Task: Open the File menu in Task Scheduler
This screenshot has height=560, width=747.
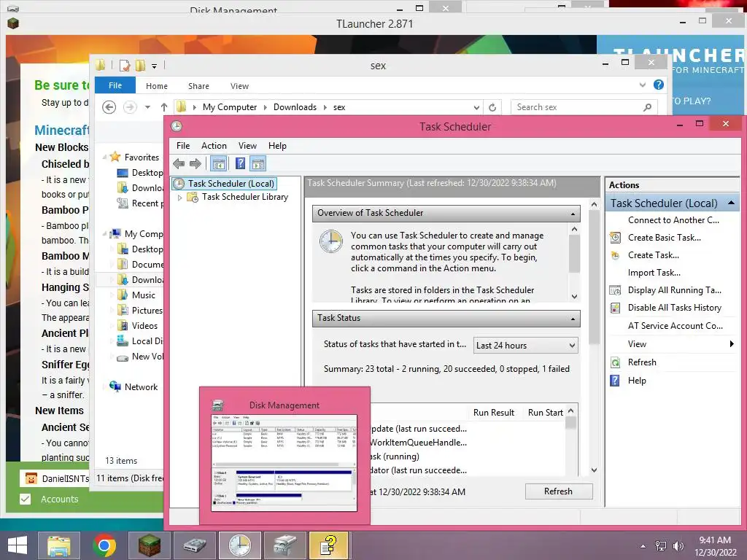Action: pyautogui.click(x=183, y=146)
